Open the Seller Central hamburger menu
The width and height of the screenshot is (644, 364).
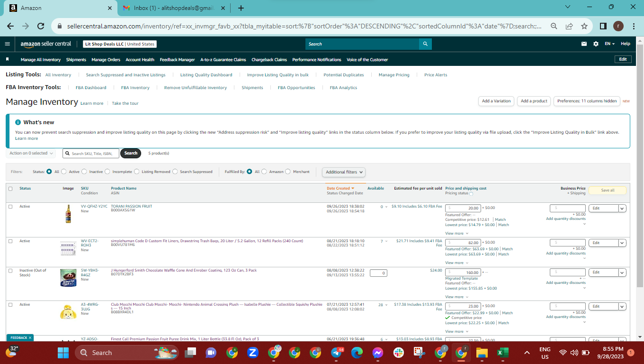coord(7,44)
